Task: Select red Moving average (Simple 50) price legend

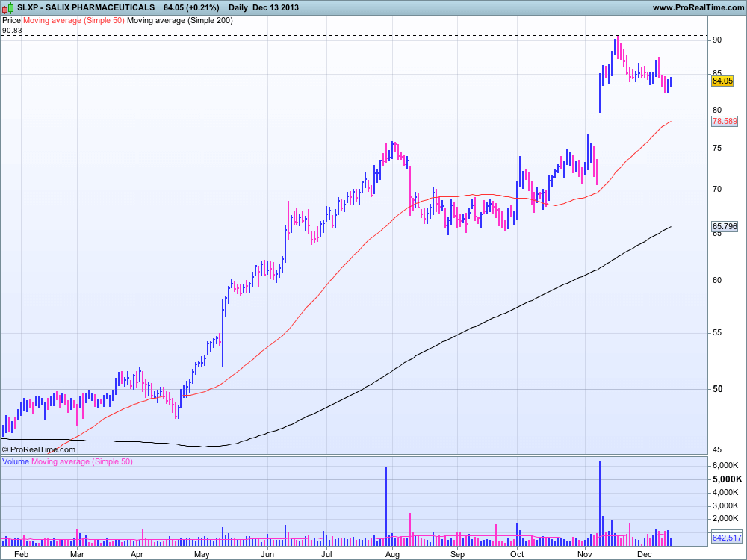Action: 74,20
